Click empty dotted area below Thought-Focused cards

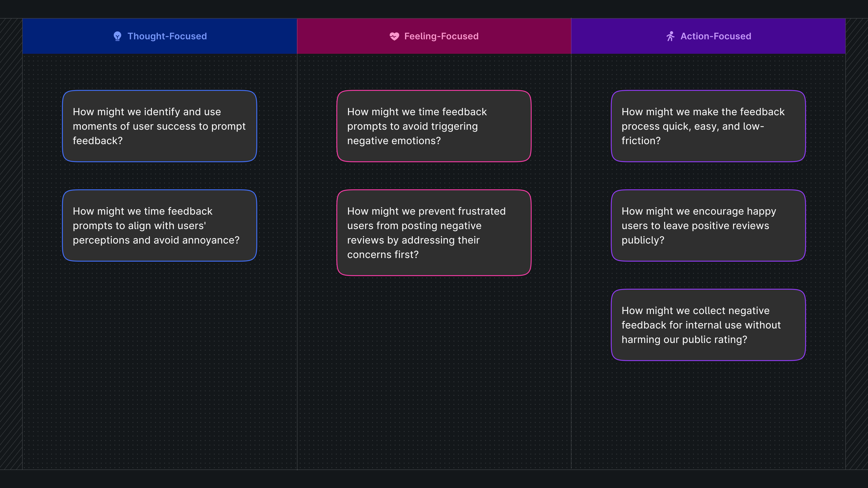pos(159,364)
